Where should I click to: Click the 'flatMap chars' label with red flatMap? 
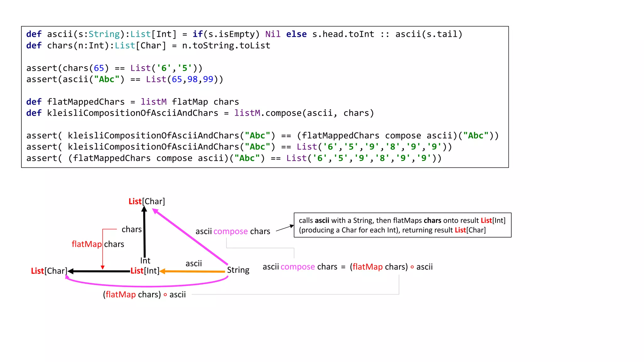coord(98,244)
